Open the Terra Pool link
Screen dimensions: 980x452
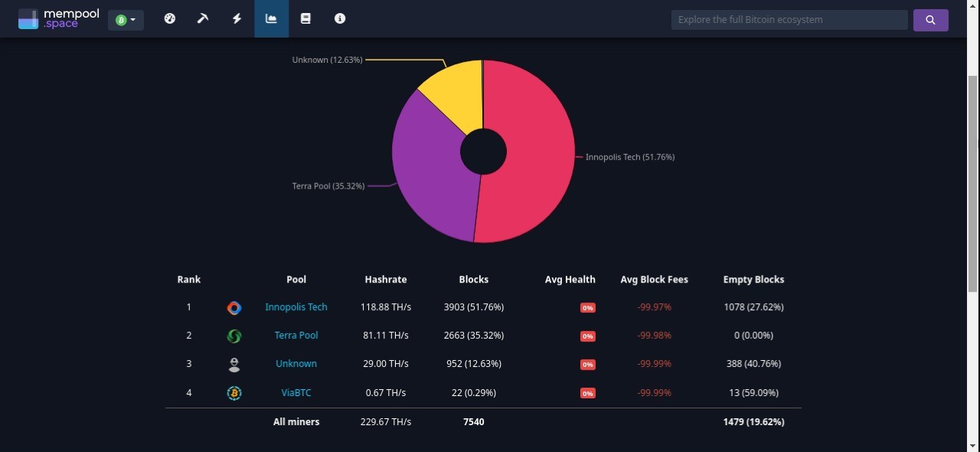tap(296, 336)
